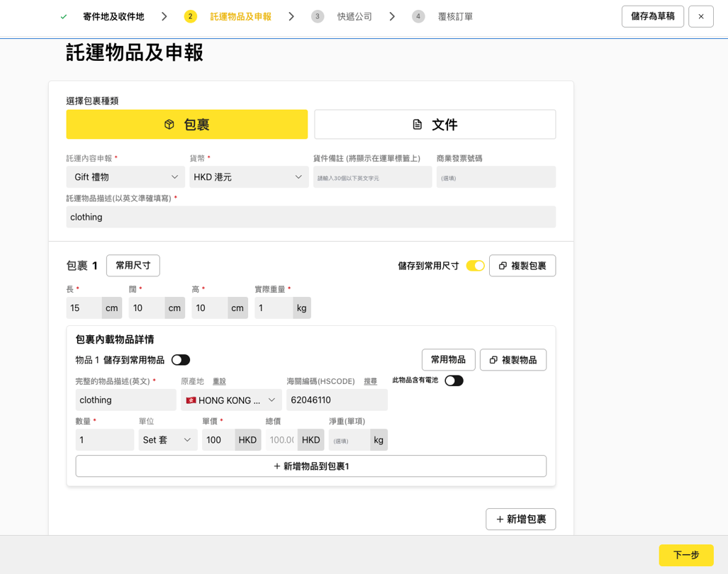Viewport: 728px width, 574px height.
Task: Expand the 單位 Set 套 unit dropdown
Action: pos(167,440)
